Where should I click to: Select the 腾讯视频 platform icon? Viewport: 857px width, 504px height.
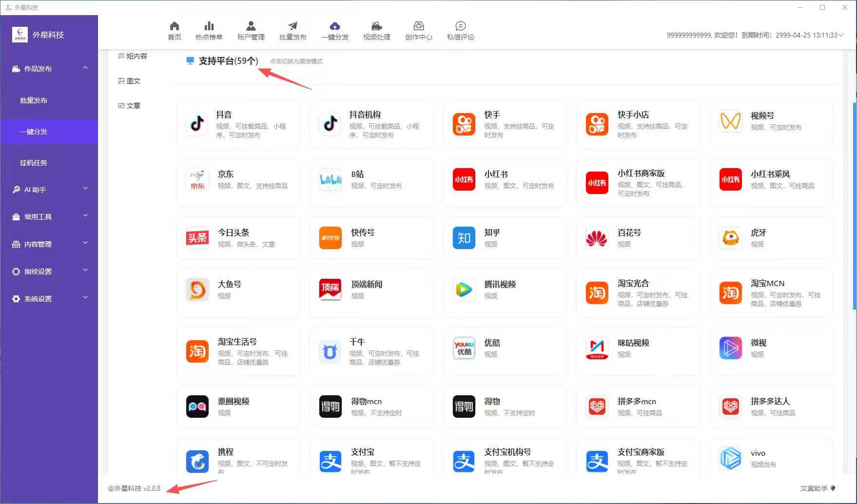[464, 290]
